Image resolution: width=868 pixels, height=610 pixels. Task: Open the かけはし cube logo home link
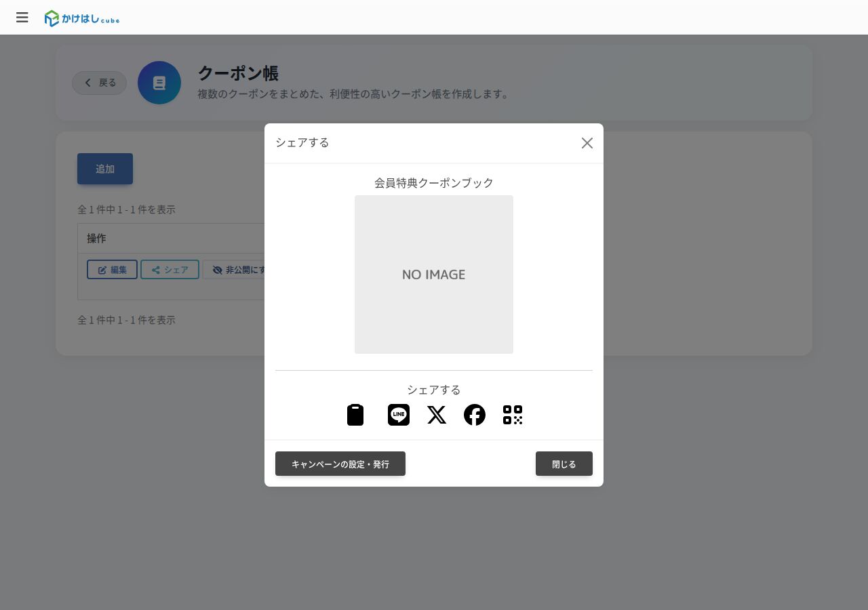point(82,18)
